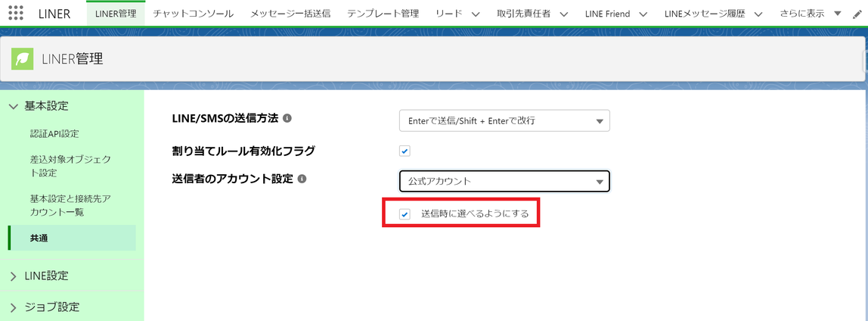
Task: Click the green LINER管理 leaf icon
Action: tap(23, 59)
